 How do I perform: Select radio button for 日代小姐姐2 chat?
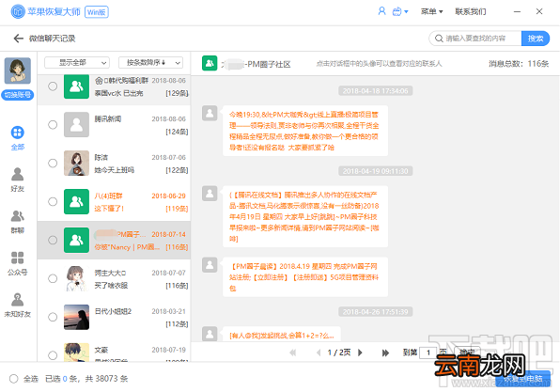(53, 317)
